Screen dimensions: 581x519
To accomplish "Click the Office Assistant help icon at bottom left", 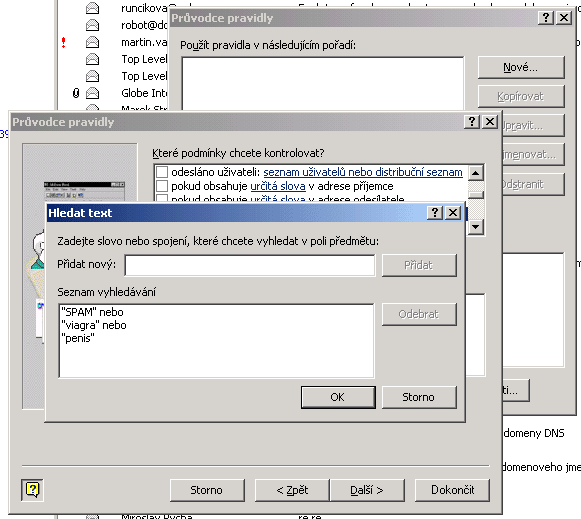I will pos(33,490).
